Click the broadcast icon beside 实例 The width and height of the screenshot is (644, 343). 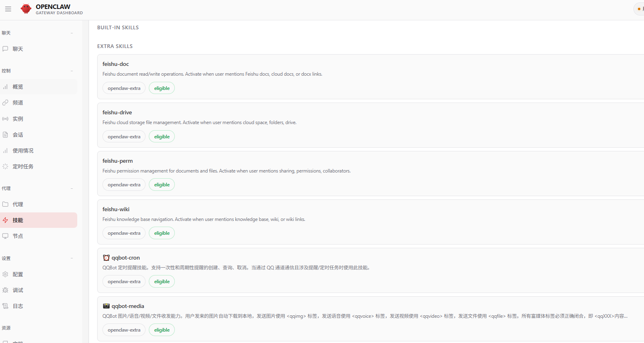[x=5, y=119]
